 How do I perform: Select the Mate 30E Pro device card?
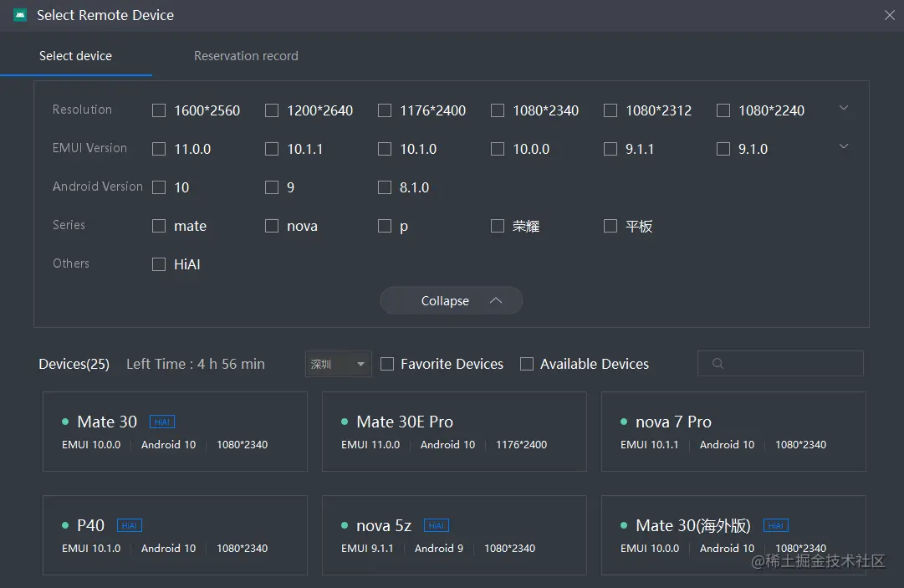(454, 432)
